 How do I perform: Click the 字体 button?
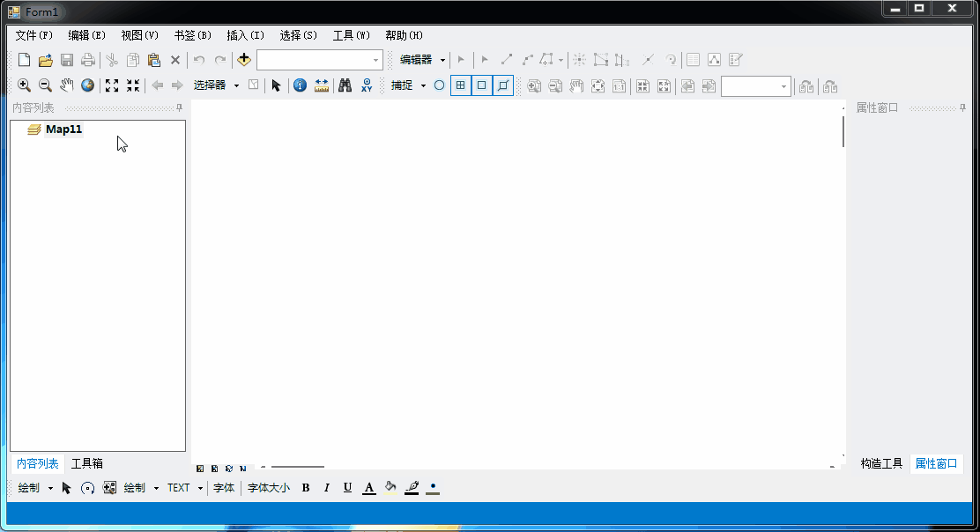(224, 488)
